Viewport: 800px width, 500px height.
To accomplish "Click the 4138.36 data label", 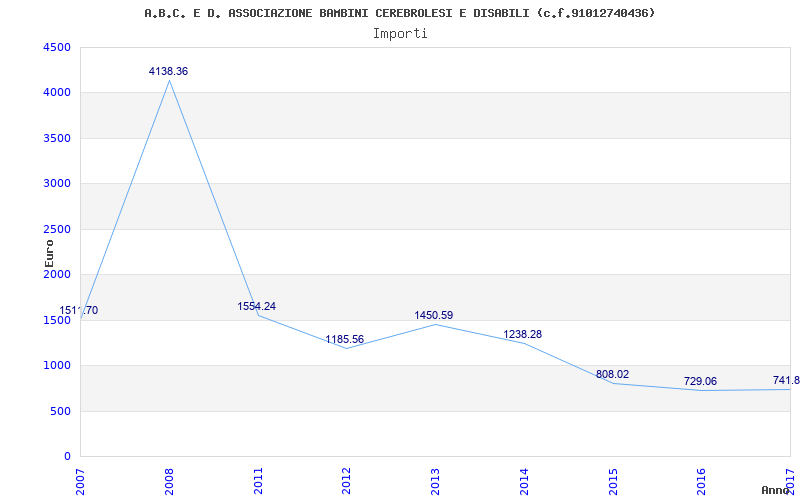I will (168, 71).
